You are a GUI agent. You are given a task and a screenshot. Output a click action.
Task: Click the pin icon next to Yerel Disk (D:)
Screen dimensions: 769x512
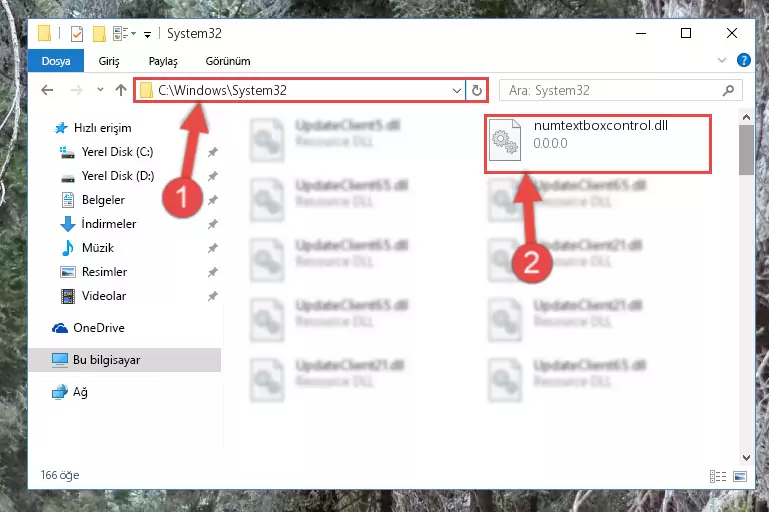(212, 176)
